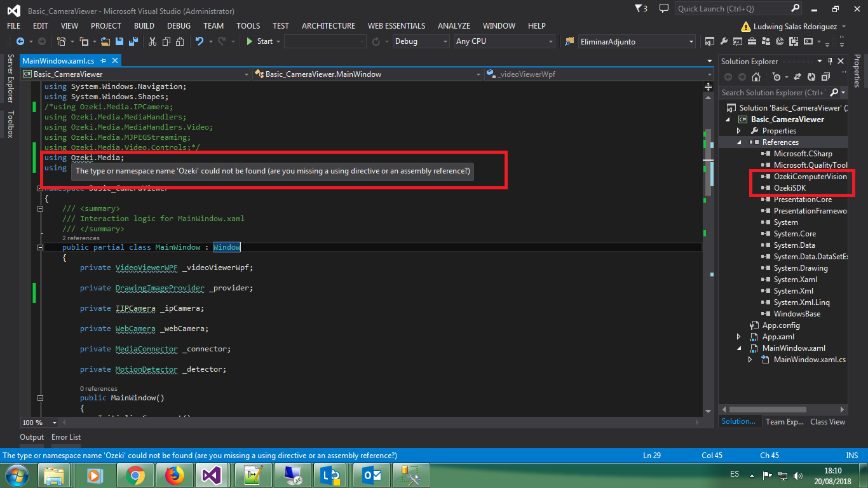Image resolution: width=868 pixels, height=488 pixels.
Task: Open the Properties side tab
Action: click(x=857, y=71)
